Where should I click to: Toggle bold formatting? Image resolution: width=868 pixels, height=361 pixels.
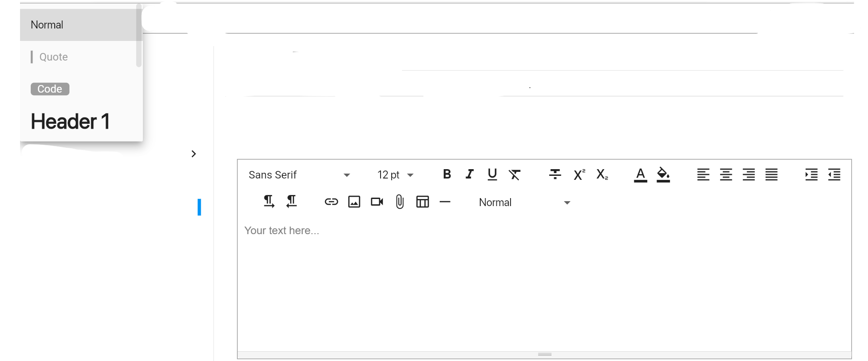[447, 174]
